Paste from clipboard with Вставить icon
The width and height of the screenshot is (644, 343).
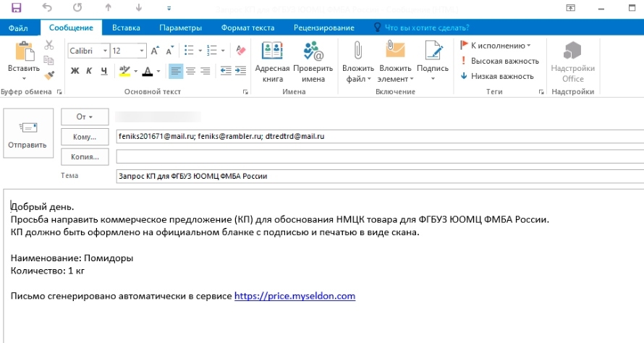pyautogui.click(x=24, y=51)
